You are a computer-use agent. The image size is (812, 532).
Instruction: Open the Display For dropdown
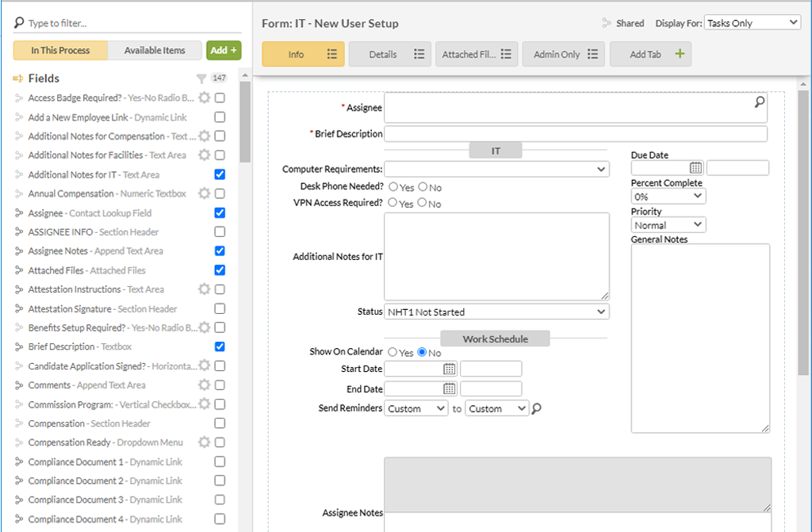pyautogui.click(x=753, y=22)
